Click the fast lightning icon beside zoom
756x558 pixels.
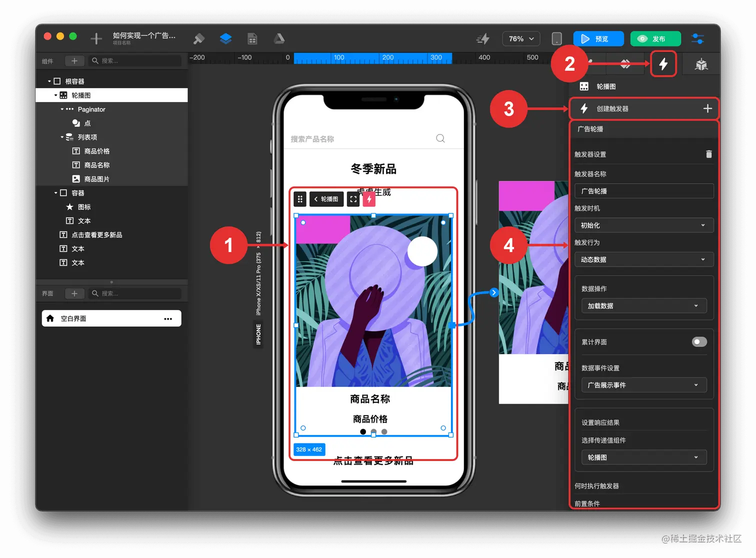point(483,38)
